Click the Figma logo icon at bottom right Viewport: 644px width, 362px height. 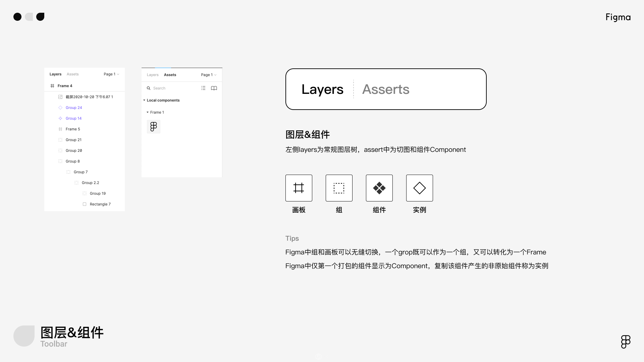click(x=626, y=342)
